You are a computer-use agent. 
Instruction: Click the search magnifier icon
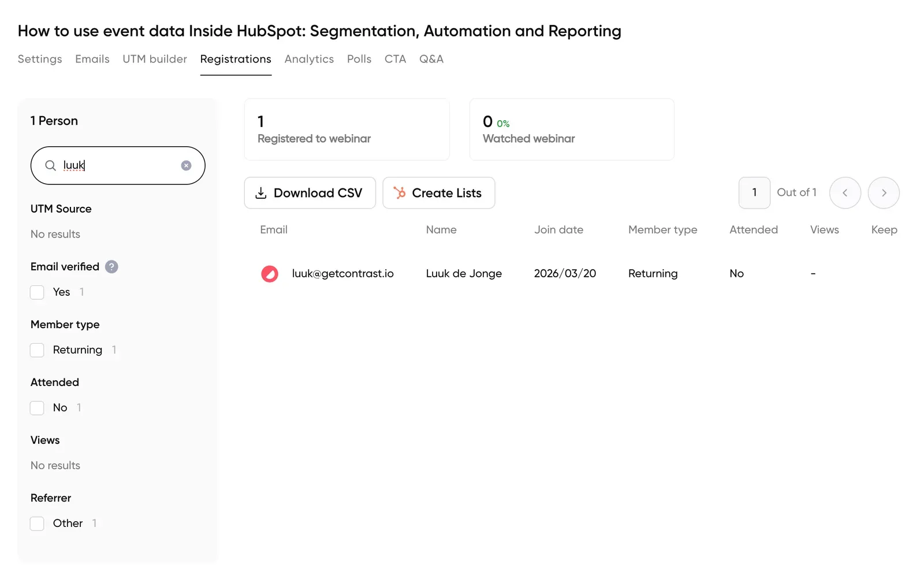51,166
